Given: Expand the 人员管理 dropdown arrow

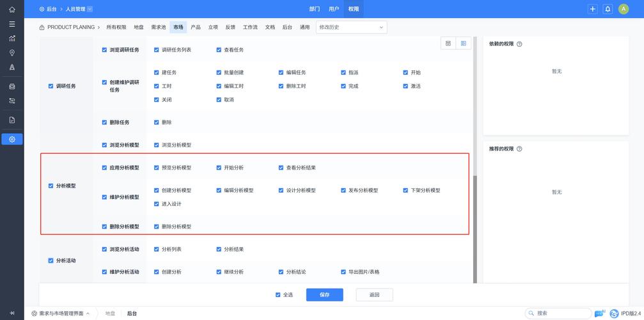Looking at the screenshot, I should [90, 9].
